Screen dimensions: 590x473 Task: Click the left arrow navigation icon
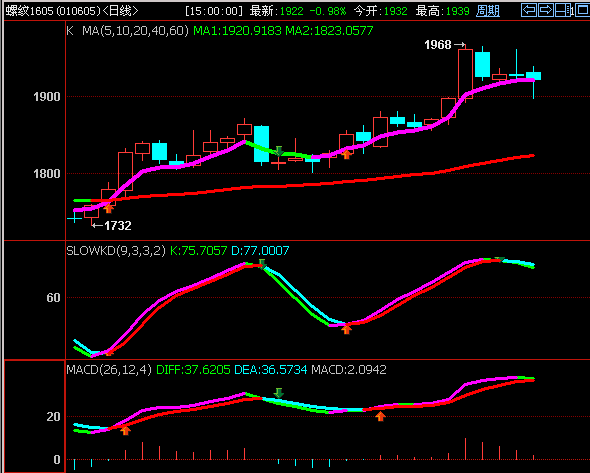pyautogui.click(x=529, y=10)
